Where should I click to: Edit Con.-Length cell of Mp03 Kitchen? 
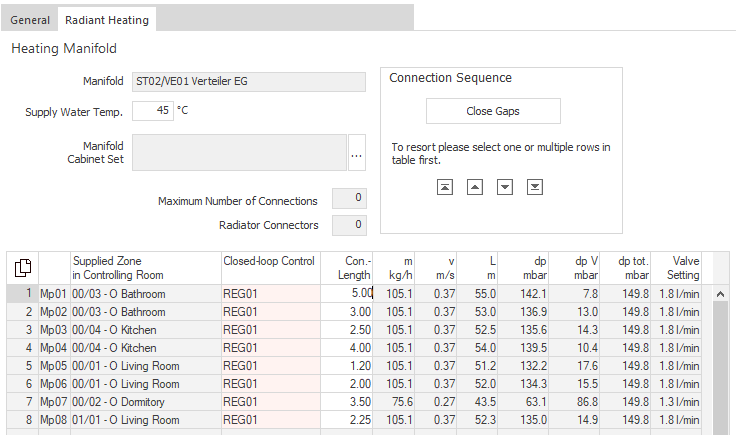tap(346, 330)
